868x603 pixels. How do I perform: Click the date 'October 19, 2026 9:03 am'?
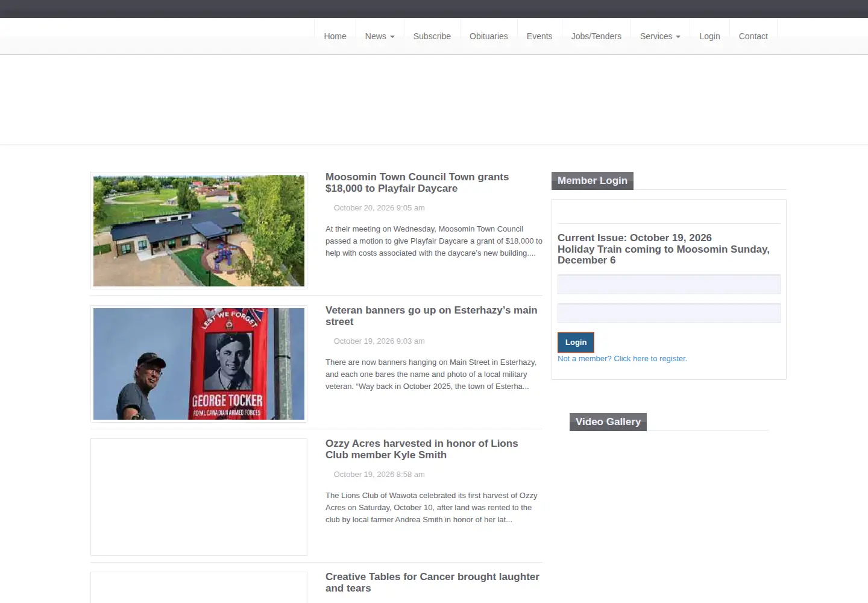pyautogui.click(x=379, y=341)
